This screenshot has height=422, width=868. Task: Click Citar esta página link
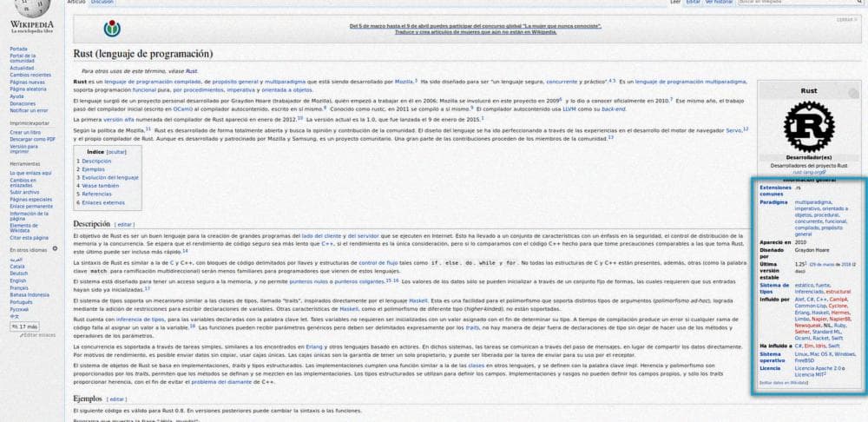[x=29, y=238]
